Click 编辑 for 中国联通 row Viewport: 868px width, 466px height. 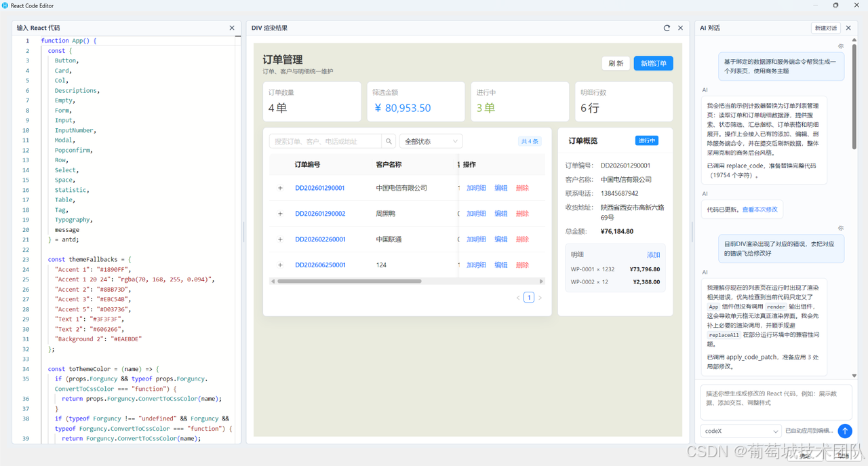(501, 239)
